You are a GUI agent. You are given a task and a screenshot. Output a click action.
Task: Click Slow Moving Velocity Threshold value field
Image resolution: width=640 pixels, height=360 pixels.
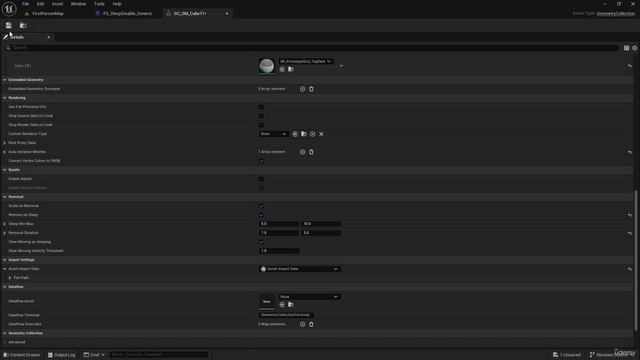click(279, 251)
